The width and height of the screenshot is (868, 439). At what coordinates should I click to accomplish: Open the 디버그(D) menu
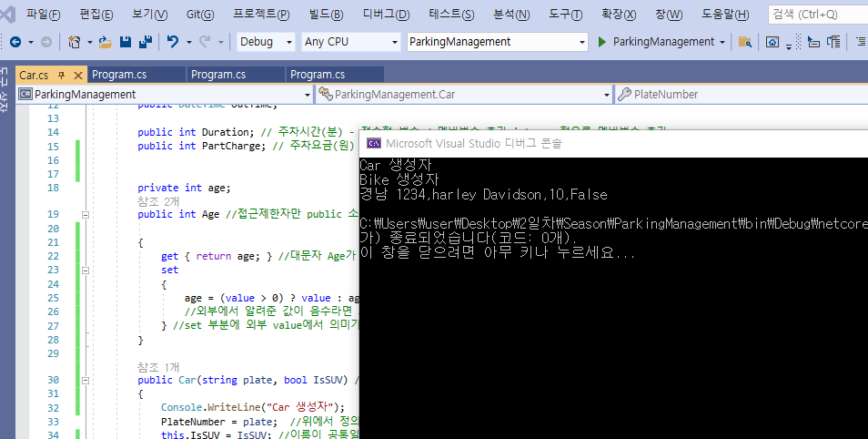pos(386,15)
